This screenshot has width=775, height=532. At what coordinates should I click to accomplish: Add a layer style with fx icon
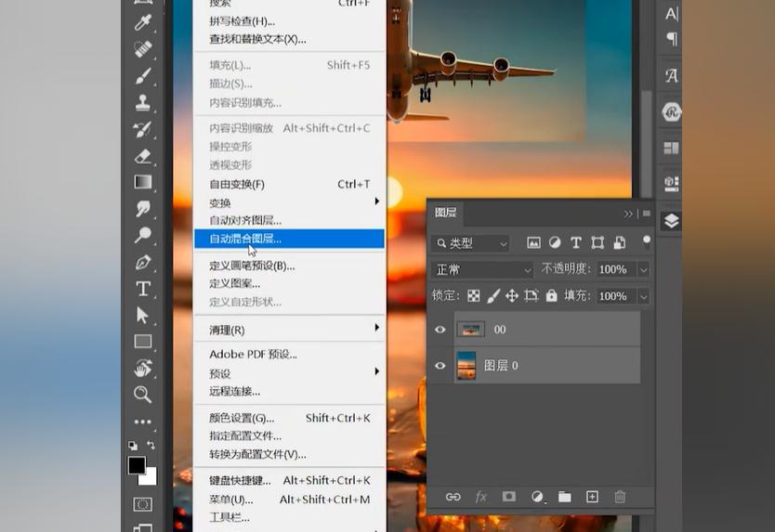(481, 497)
